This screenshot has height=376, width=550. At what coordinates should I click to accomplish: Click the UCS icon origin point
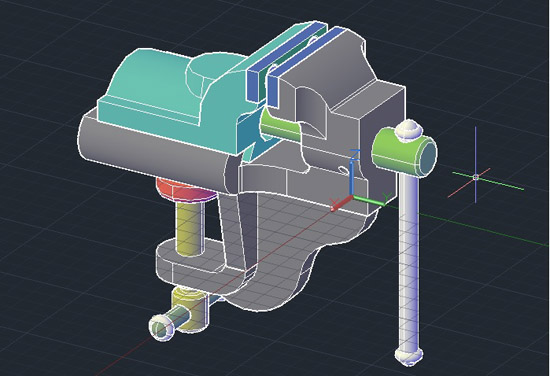click(x=351, y=197)
